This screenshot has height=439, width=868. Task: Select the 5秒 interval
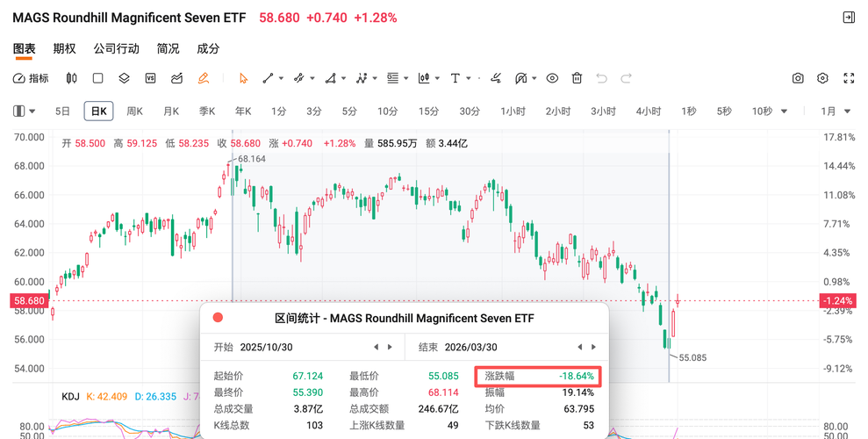tap(724, 112)
